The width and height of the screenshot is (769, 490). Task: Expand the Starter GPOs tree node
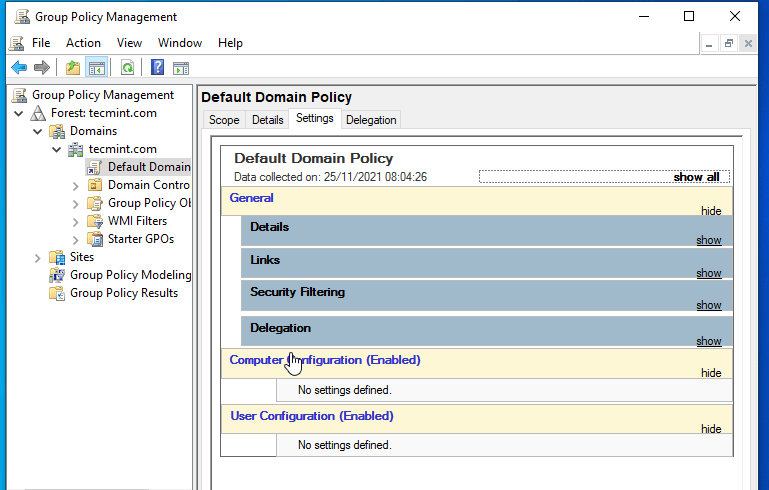pos(76,239)
